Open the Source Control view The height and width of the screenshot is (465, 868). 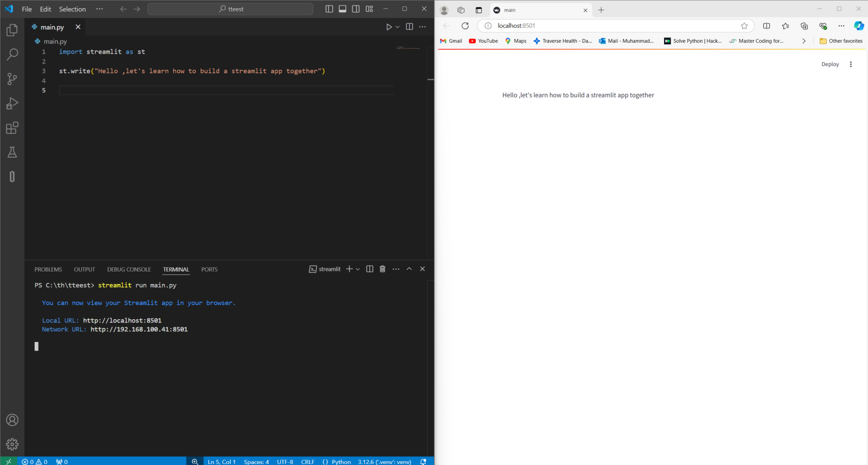[12, 79]
